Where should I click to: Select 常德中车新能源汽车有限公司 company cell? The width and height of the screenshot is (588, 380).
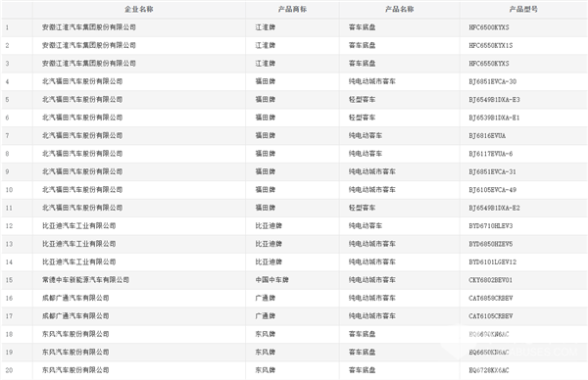tap(85, 280)
